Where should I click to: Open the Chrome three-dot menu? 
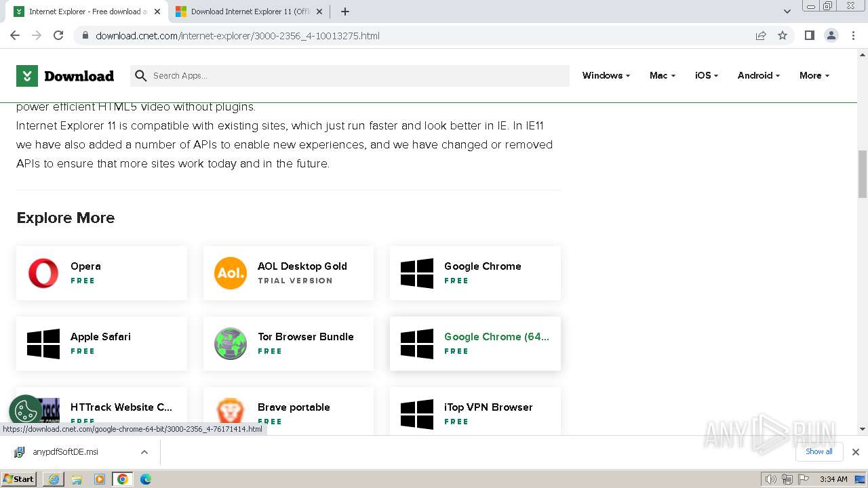(854, 35)
